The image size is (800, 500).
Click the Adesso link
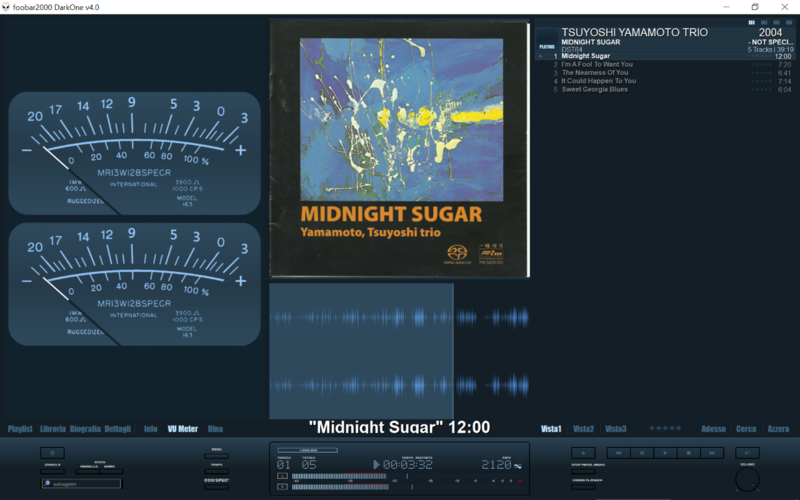[713, 429]
